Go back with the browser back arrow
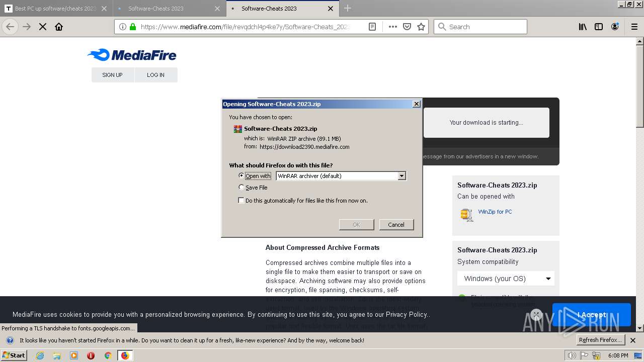Viewport: 644px width, 362px height. 10,27
